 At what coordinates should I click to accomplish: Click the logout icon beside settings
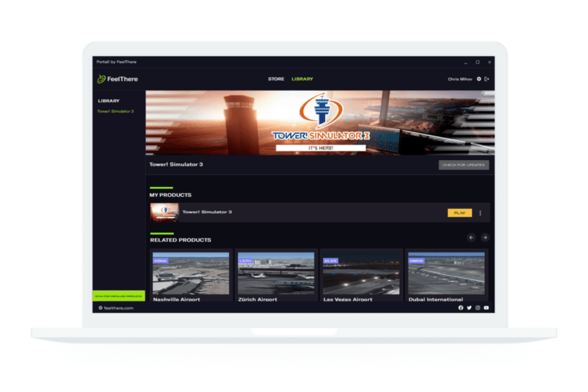click(487, 79)
